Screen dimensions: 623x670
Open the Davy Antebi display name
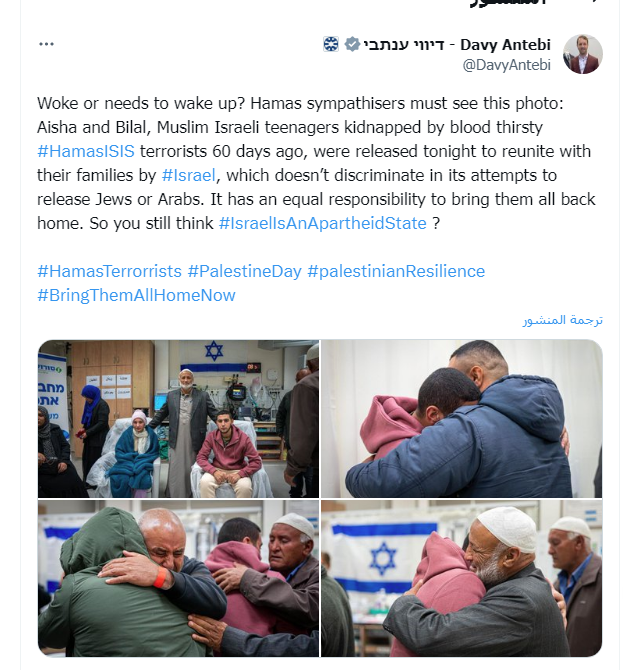pos(457,44)
